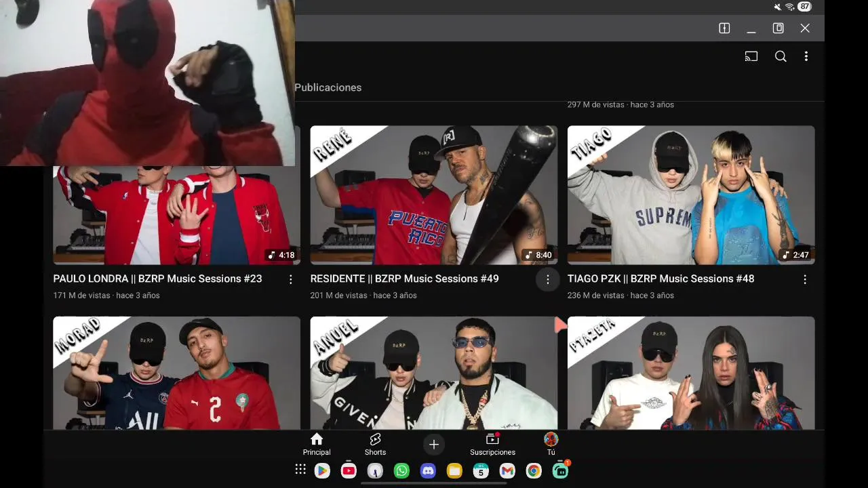This screenshot has height=488, width=868.
Task: Tap the Wi-Fi status icon
Action: [x=790, y=7]
